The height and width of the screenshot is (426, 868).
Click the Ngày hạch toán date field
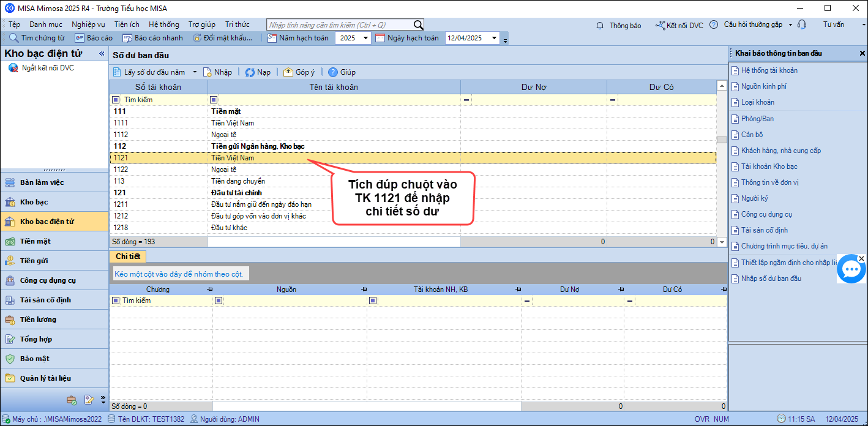(468, 38)
